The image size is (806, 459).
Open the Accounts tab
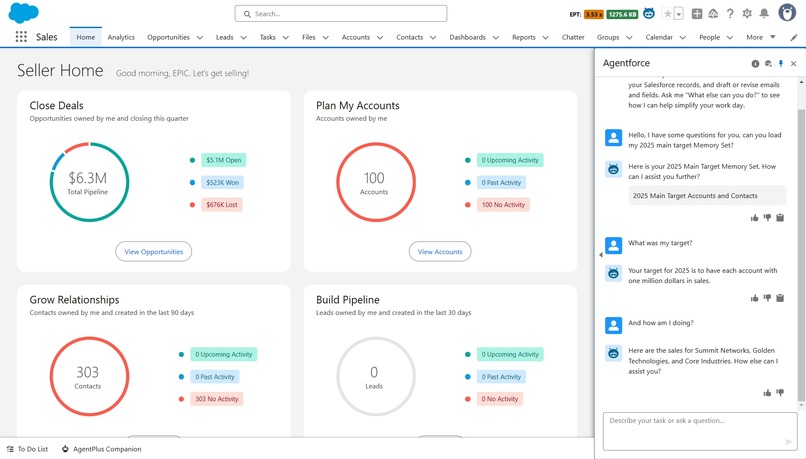tap(356, 38)
